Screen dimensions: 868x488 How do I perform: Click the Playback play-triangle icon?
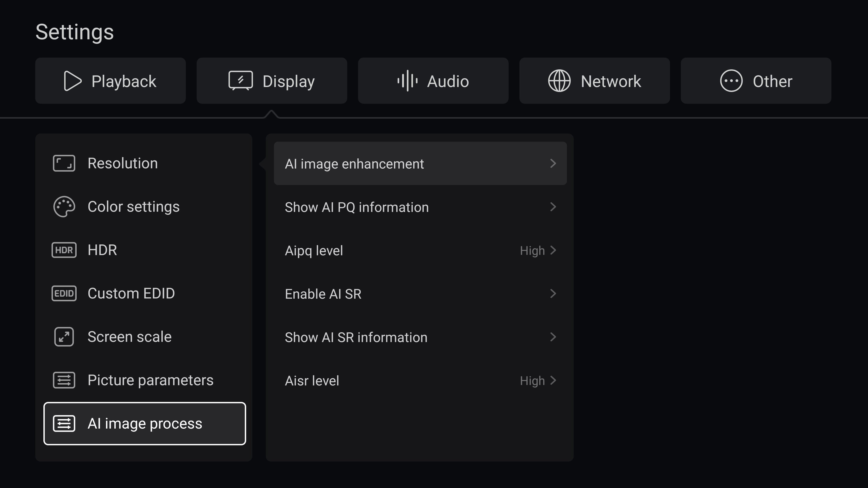pos(72,81)
